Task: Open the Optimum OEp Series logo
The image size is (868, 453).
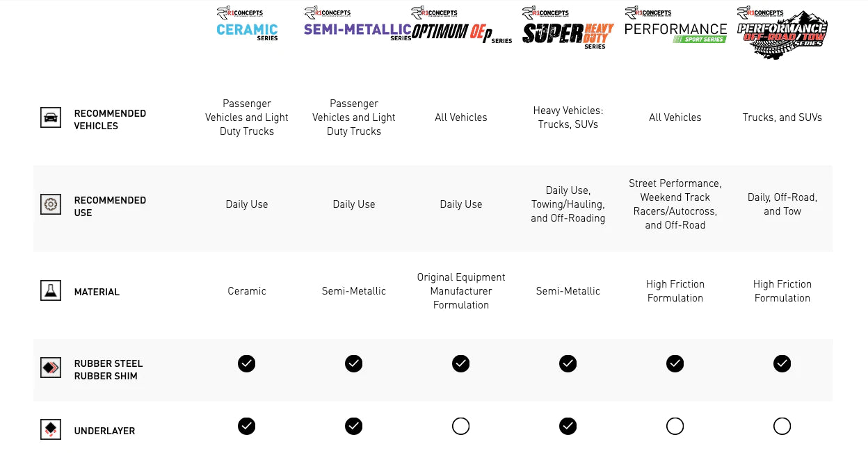Action: point(461,26)
